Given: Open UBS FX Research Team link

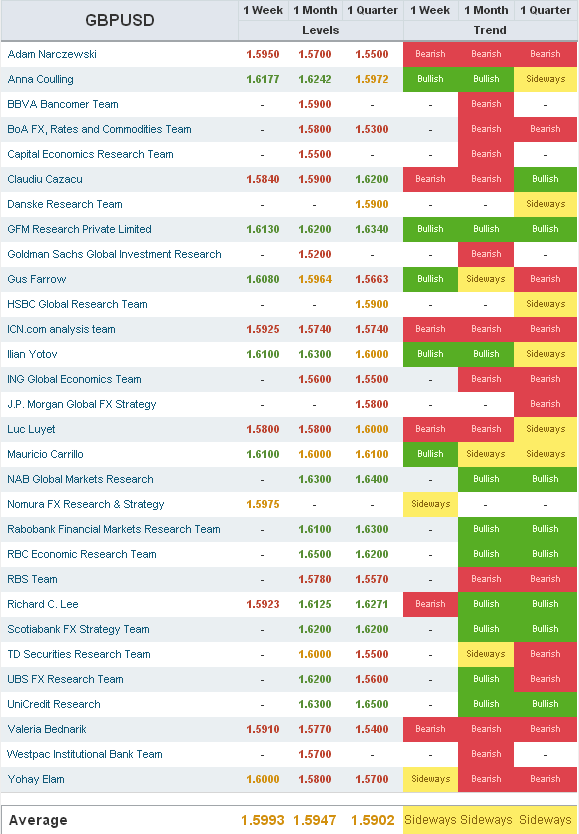Looking at the screenshot, I should tap(65, 679).
